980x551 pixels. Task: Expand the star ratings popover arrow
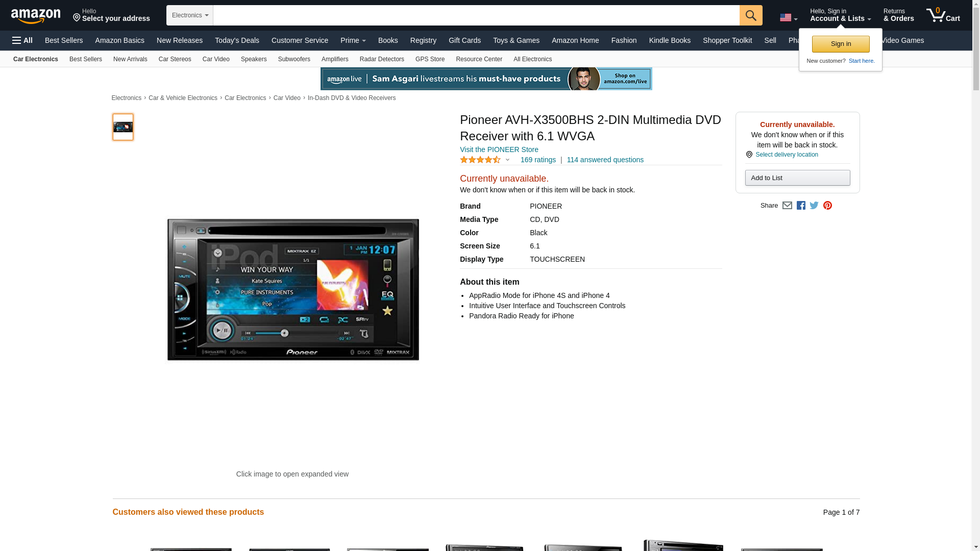coord(507,160)
